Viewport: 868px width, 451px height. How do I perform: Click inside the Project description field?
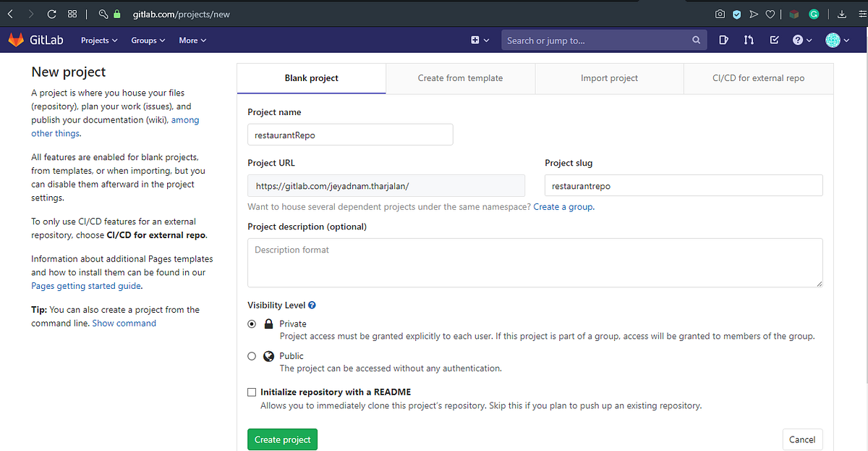coord(535,263)
